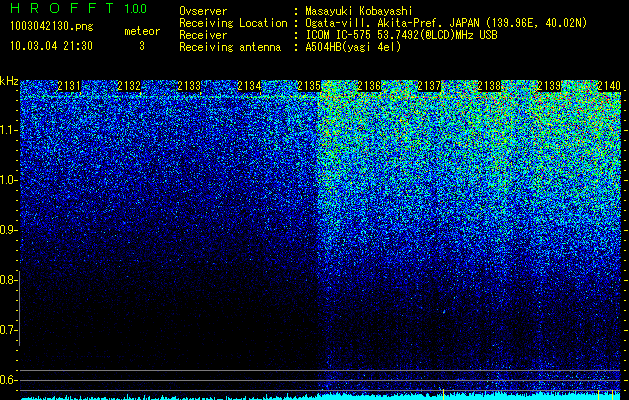The width and height of the screenshot is (629, 400).
Task: Click the Receiving antenna label
Action: coord(230,47)
